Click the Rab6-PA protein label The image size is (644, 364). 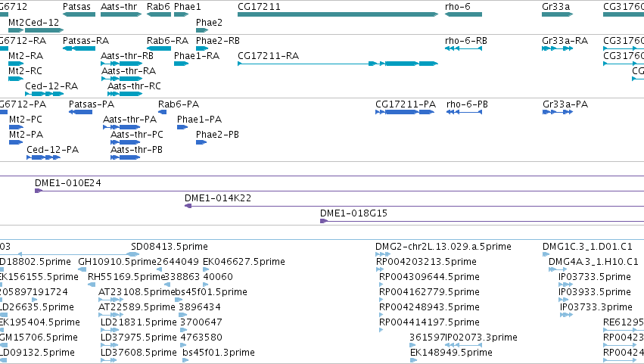pos(179,104)
